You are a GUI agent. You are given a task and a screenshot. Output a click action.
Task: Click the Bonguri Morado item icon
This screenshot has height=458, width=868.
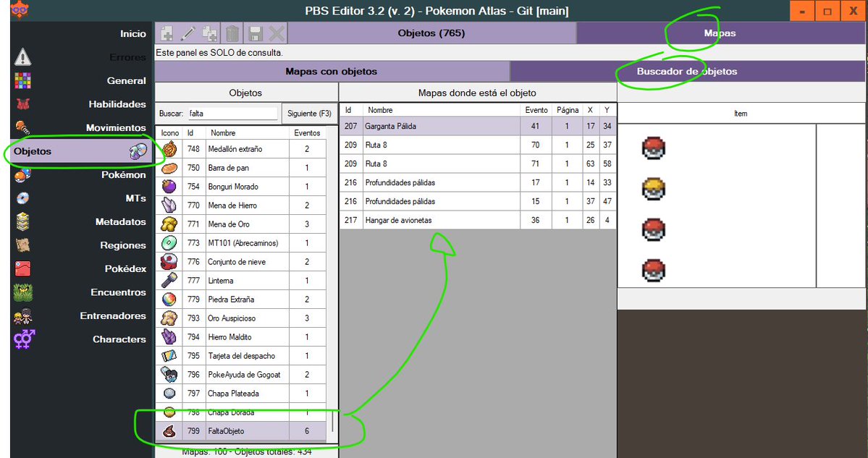[x=169, y=187]
